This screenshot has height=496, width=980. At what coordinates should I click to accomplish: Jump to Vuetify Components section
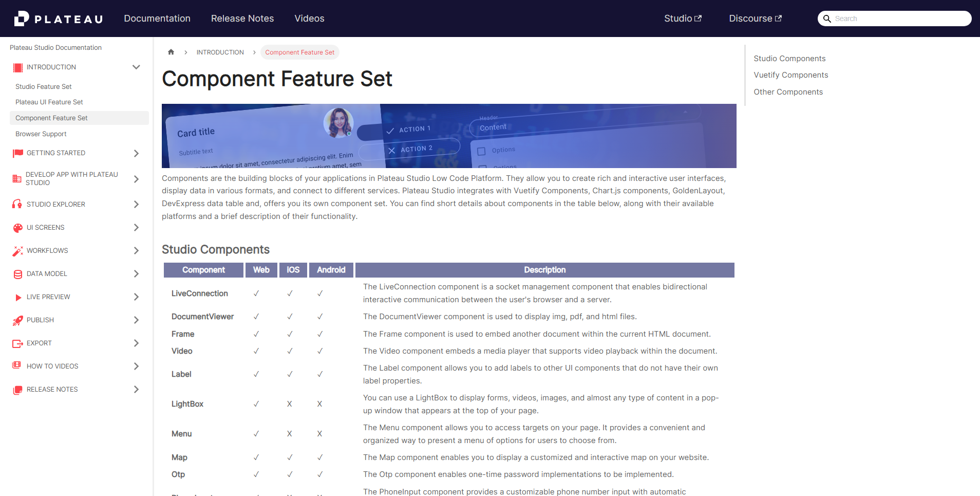coord(790,75)
